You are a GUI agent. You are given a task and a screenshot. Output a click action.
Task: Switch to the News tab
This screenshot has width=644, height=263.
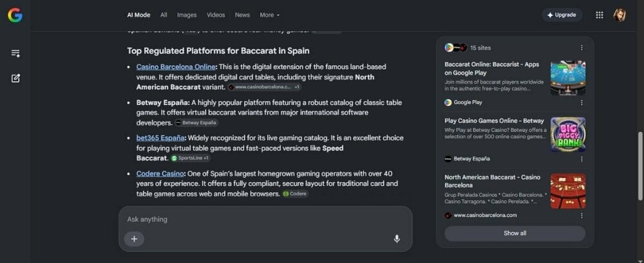coord(242,15)
